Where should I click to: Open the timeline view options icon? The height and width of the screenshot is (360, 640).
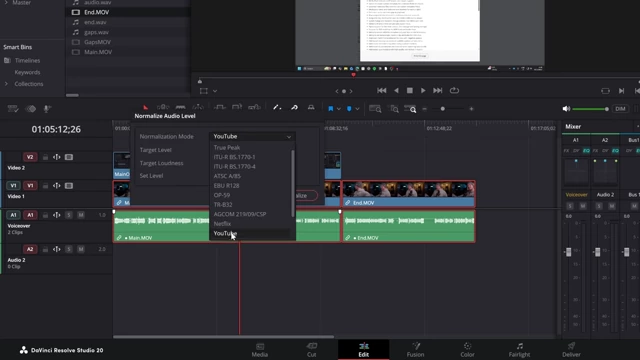coord(13,109)
